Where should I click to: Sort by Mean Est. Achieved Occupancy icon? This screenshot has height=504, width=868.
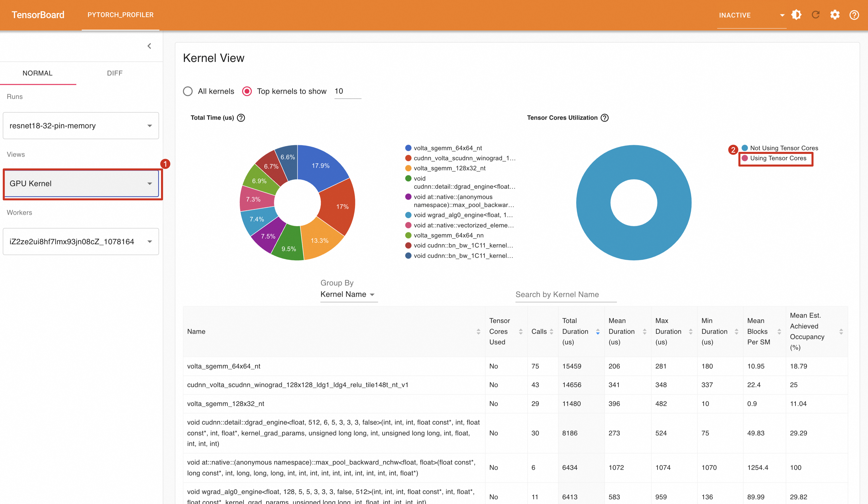coord(841,331)
